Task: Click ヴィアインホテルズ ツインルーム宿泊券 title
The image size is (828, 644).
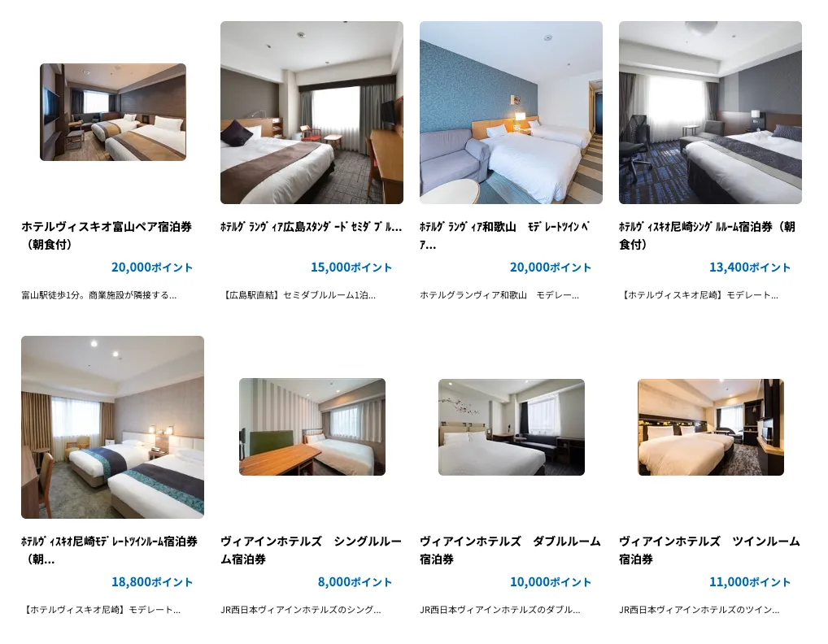Action: [710, 550]
